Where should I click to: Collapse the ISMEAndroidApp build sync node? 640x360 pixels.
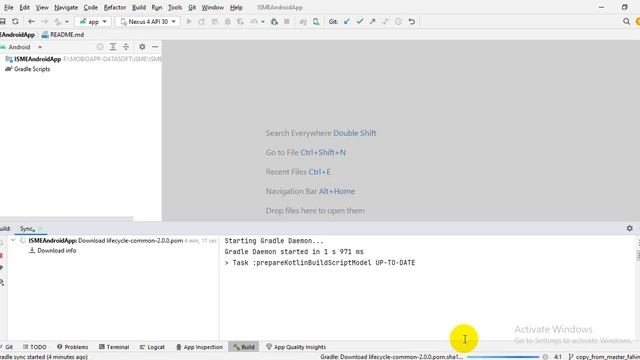(13, 240)
